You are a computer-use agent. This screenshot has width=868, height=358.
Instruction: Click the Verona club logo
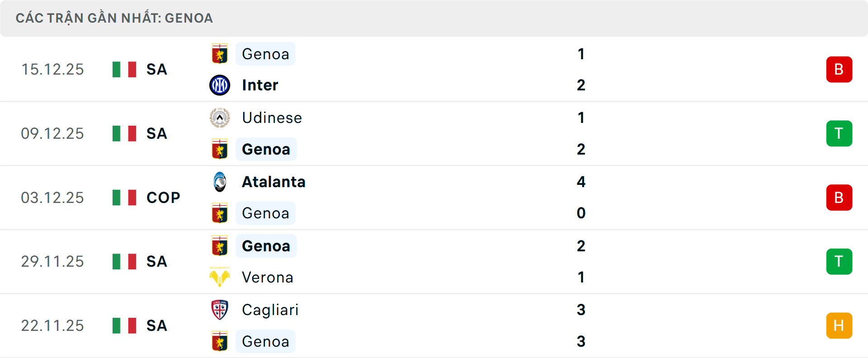pyautogui.click(x=220, y=277)
